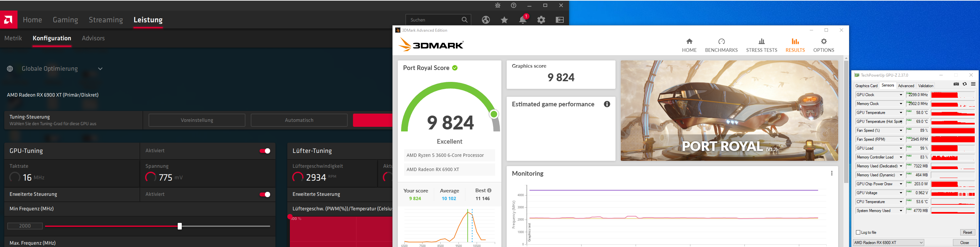The width and height of the screenshot is (980, 247).
Task: Open the GPU Temperature (Hot Spot) sensor dropdown arrow
Action: tap(901, 122)
